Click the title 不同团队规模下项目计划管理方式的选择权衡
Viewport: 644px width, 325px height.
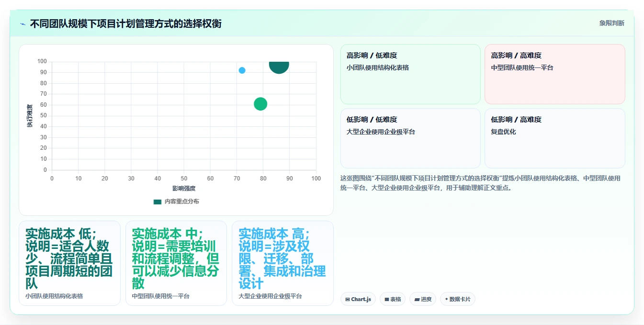click(x=126, y=23)
